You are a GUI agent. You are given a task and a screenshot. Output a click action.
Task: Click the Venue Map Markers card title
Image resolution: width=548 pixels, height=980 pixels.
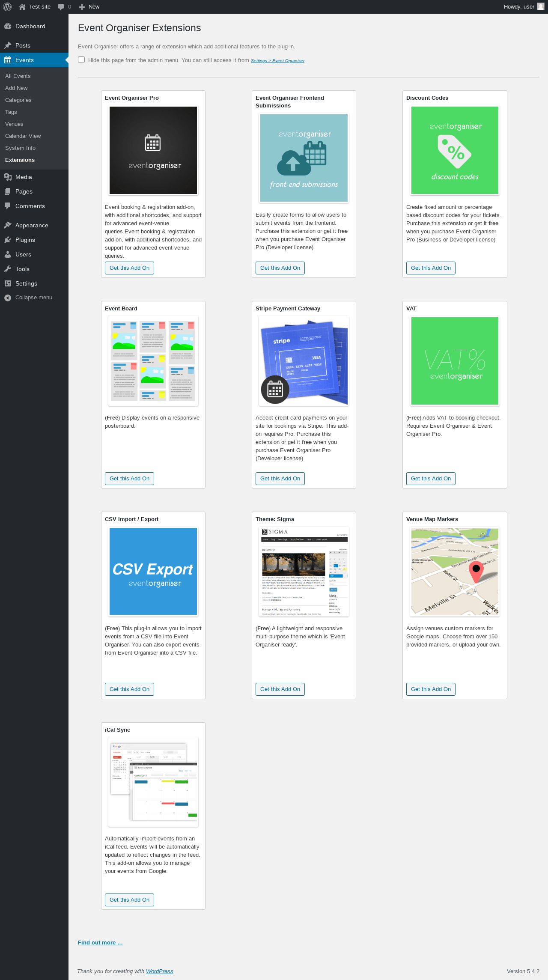click(x=432, y=519)
